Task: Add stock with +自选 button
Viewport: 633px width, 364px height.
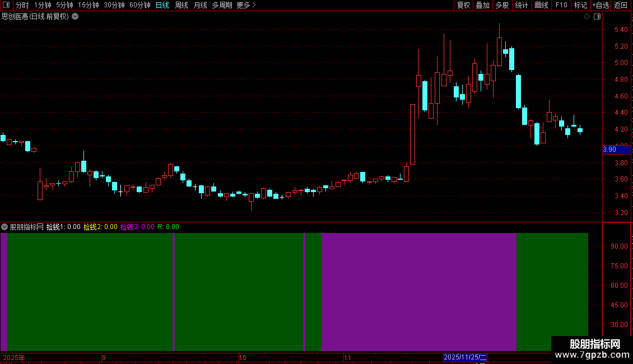Action: [601, 5]
